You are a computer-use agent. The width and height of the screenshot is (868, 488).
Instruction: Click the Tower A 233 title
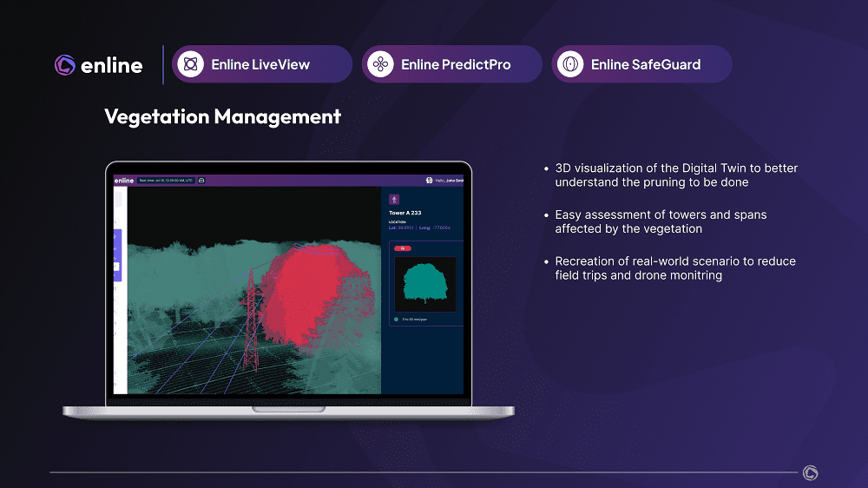[x=405, y=213]
